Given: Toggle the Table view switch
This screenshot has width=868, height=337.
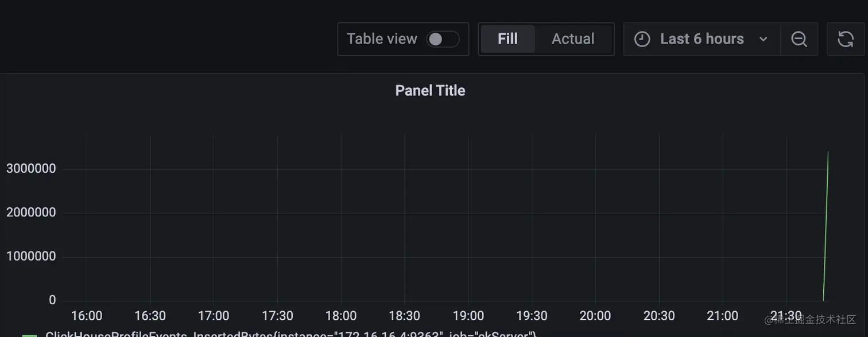Looking at the screenshot, I should click(443, 39).
